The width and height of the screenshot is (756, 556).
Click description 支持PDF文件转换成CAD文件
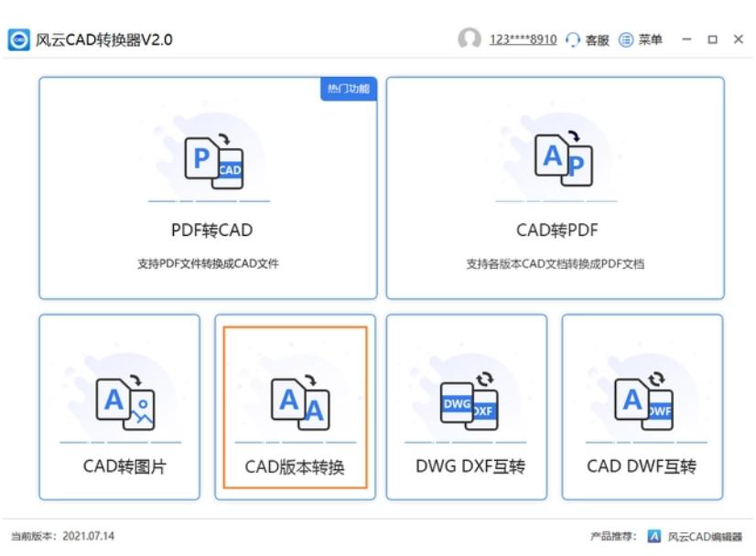point(208,263)
